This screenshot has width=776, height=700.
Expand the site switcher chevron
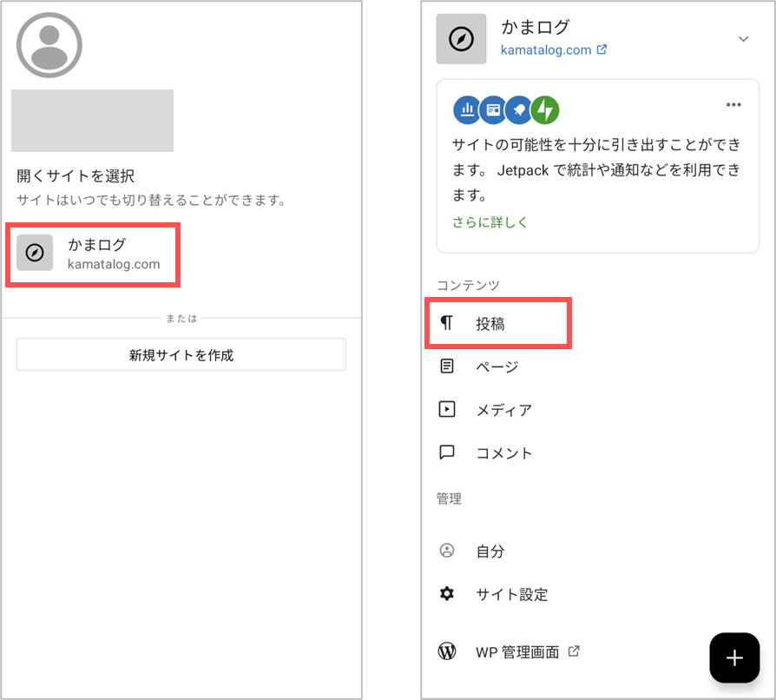point(743,38)
